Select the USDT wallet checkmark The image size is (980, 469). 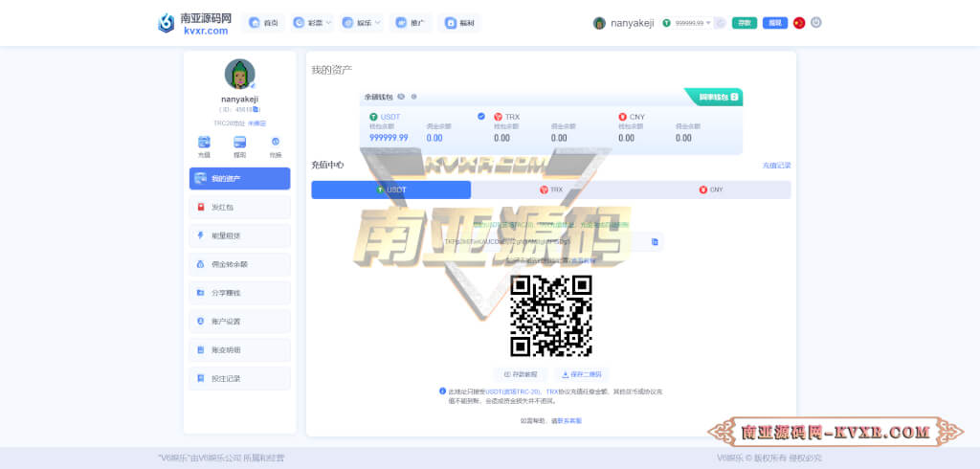tap(481, 116)
